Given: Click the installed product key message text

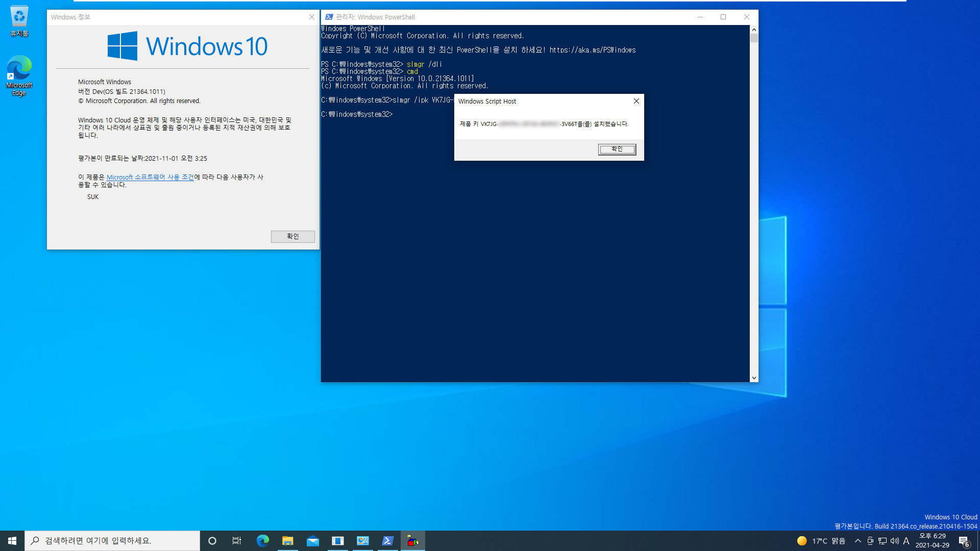Looking at the screenshot, I should [x=544, y=124].
